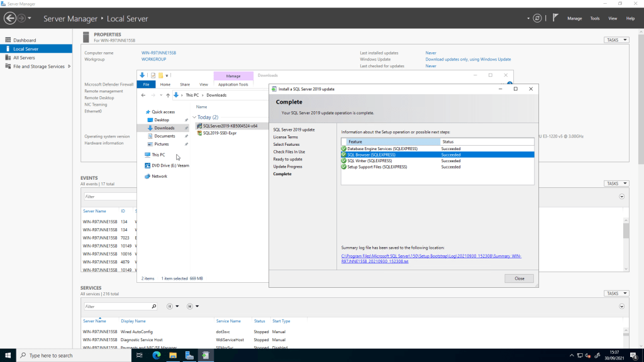Click the Dashboard item in the sidebar
The height and width of the screenshot is (362, 644).
[25, 40]
